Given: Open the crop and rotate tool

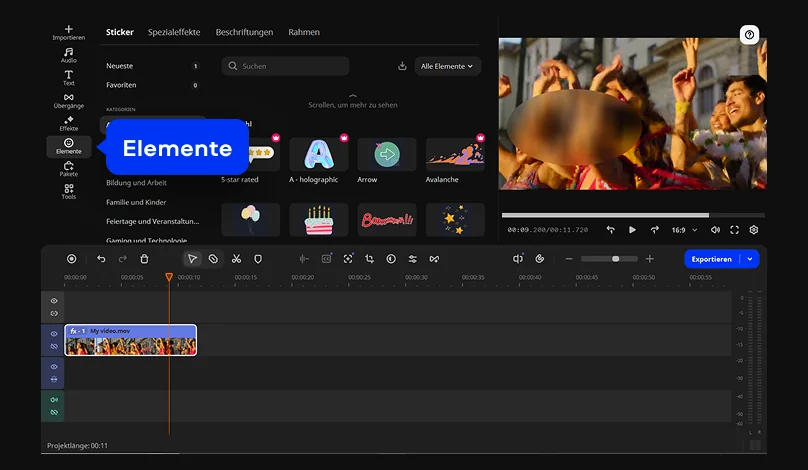Looking at the screenshot, I should click(x=369, y=259).
